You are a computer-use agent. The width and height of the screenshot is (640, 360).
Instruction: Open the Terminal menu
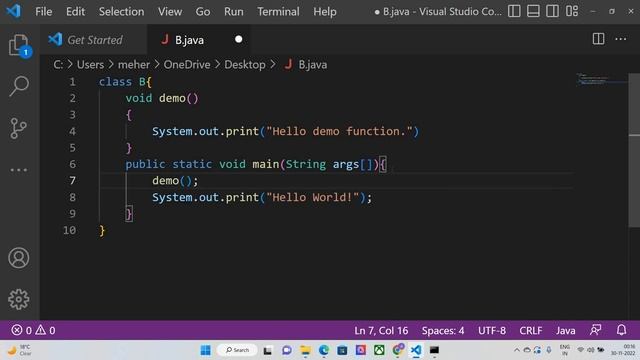coord(278,11)
